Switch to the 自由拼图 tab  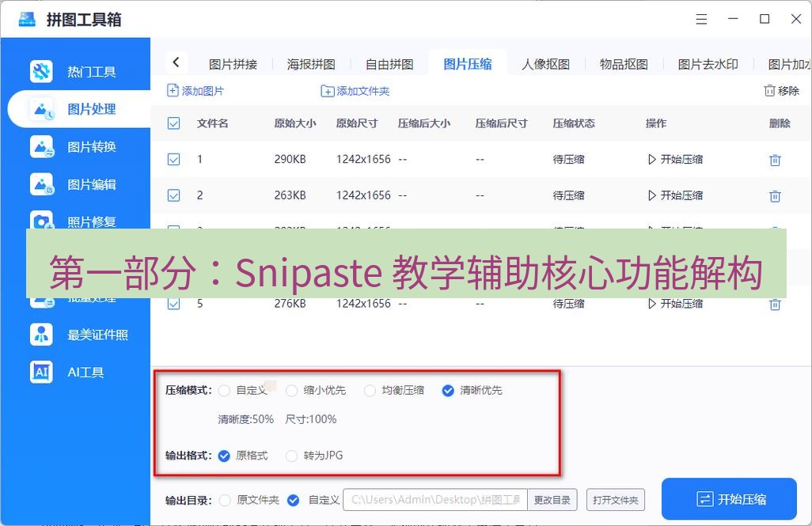(x=389, y=64)
